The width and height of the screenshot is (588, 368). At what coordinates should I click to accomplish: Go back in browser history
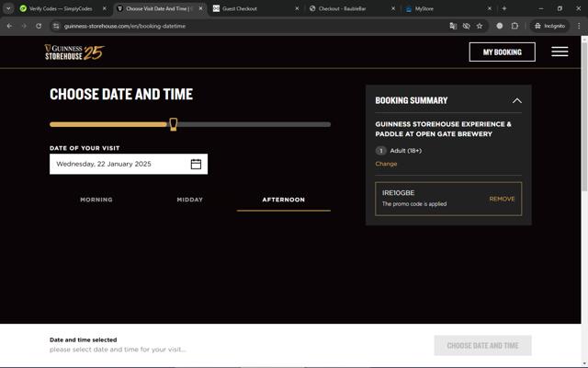[x=9, y=26]
